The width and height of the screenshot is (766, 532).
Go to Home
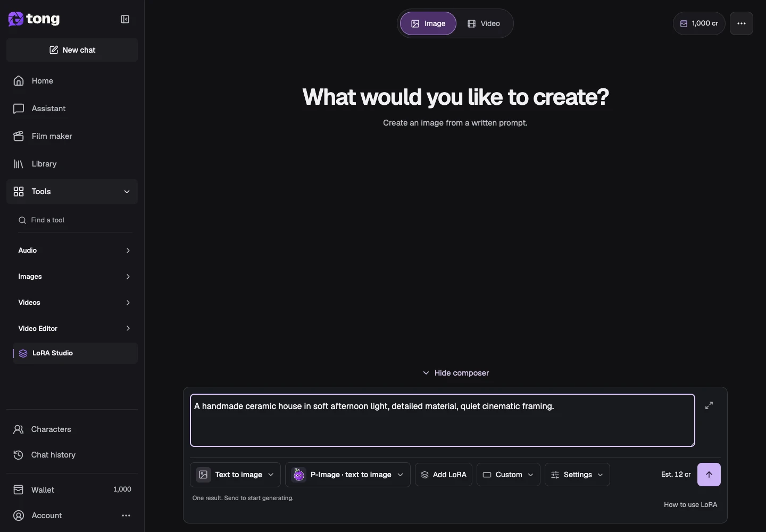tap(72, 81)
